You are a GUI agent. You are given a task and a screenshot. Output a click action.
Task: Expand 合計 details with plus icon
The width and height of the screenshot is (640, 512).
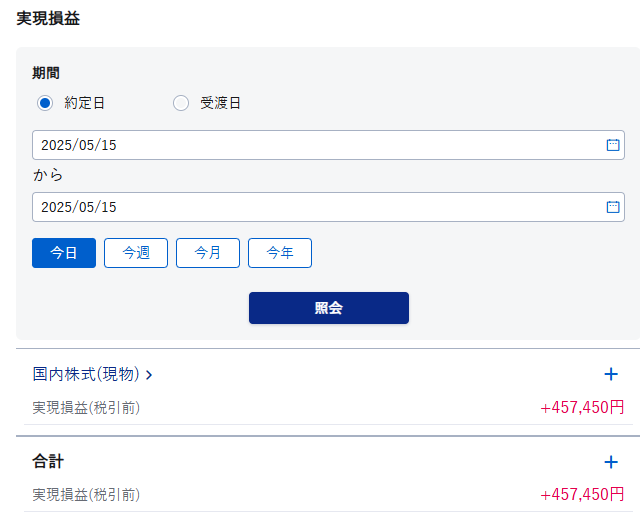pyautogui.click(x=611, y=462)
